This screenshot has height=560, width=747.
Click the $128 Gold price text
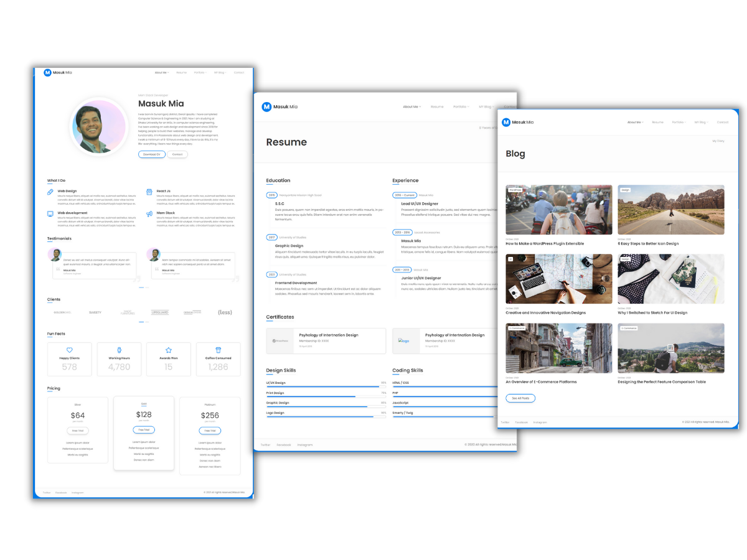coord(144,414)
